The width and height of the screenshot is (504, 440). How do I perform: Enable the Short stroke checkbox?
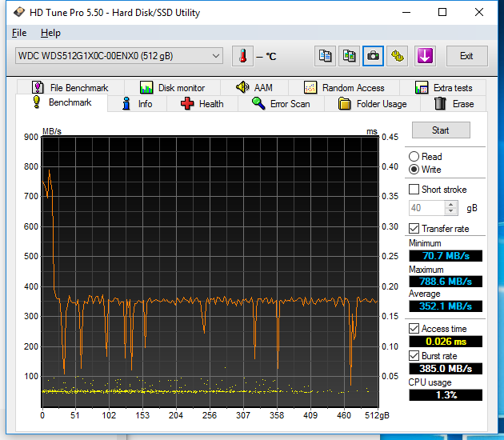414,190
